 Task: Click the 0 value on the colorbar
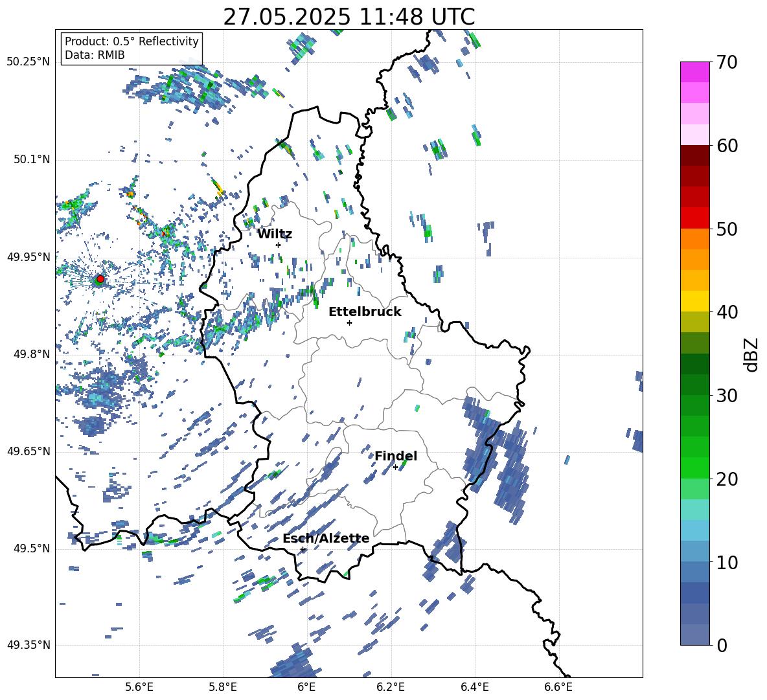pyautogui.click(x=721, y=646)
